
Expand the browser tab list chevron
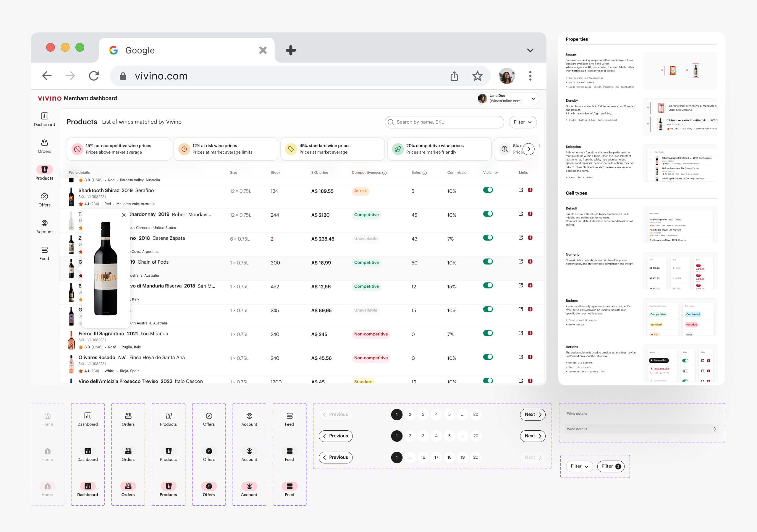(530, 51)
